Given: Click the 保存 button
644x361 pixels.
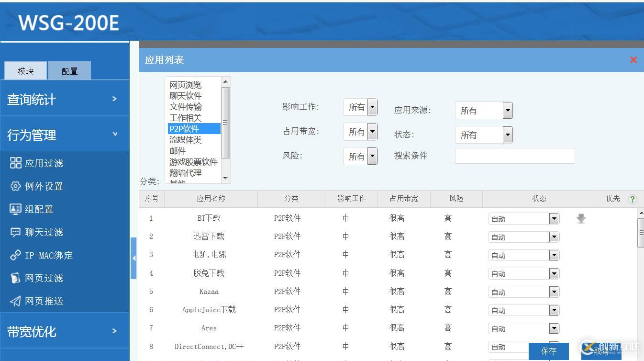Looking at the screenshot, I should pos(549,351).
